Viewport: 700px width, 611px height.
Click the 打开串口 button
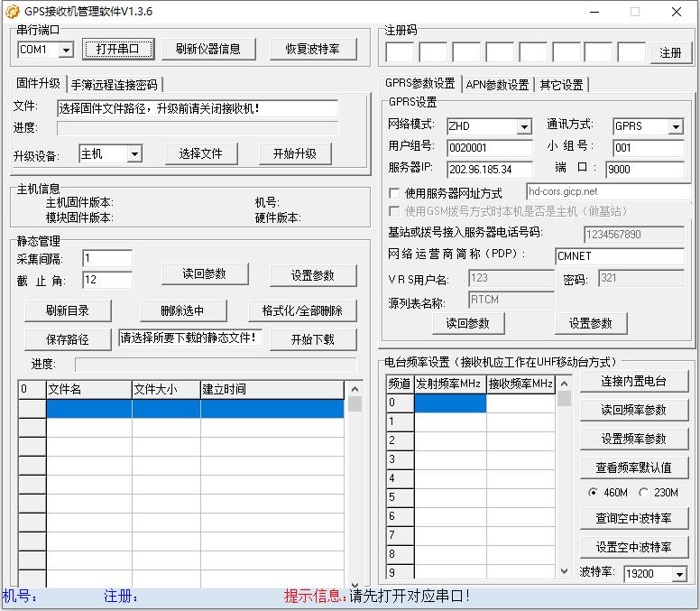coord(118,49)
